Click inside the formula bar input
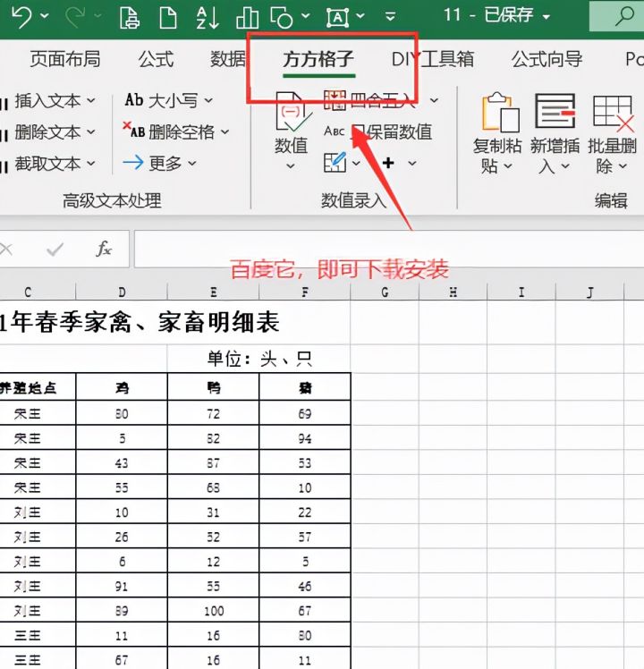Image resolution: width=644 pixels, height=669 pixels. [x=389, y=250]
